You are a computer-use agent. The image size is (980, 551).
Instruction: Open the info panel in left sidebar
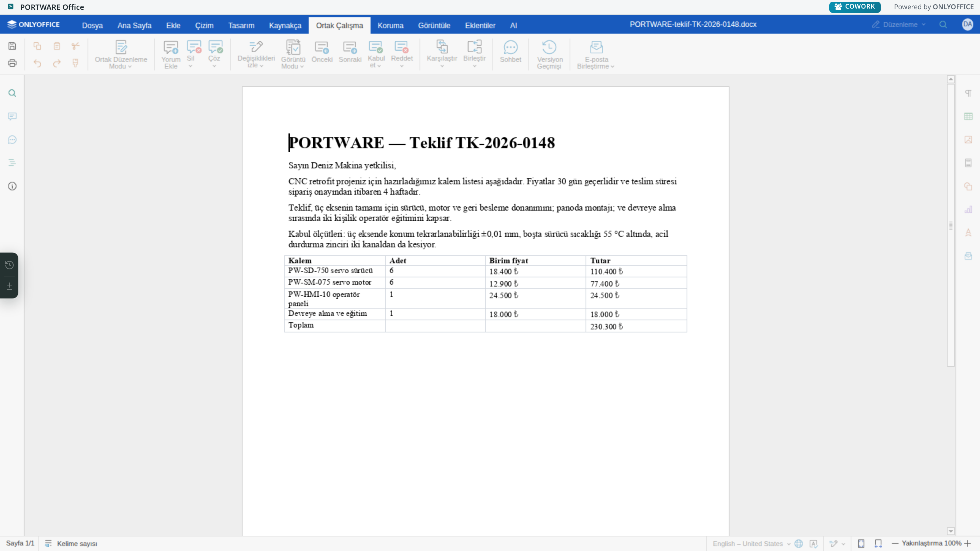tap(12, 186)
